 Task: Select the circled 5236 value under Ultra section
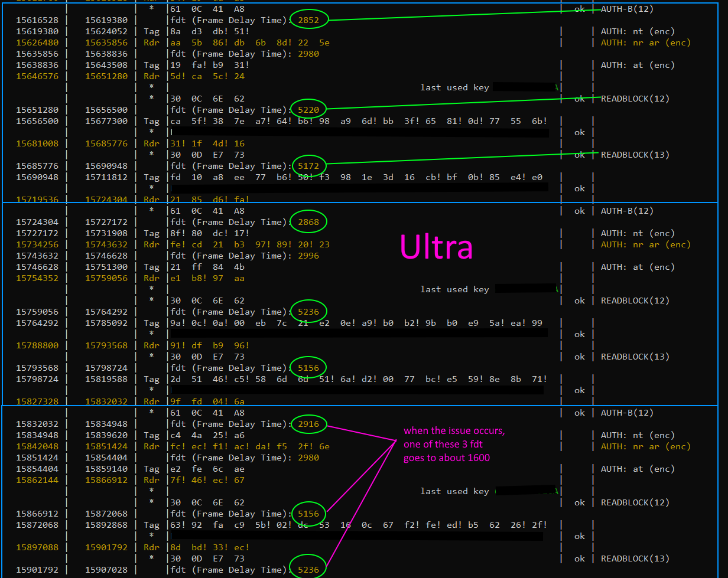coord(308,311)
